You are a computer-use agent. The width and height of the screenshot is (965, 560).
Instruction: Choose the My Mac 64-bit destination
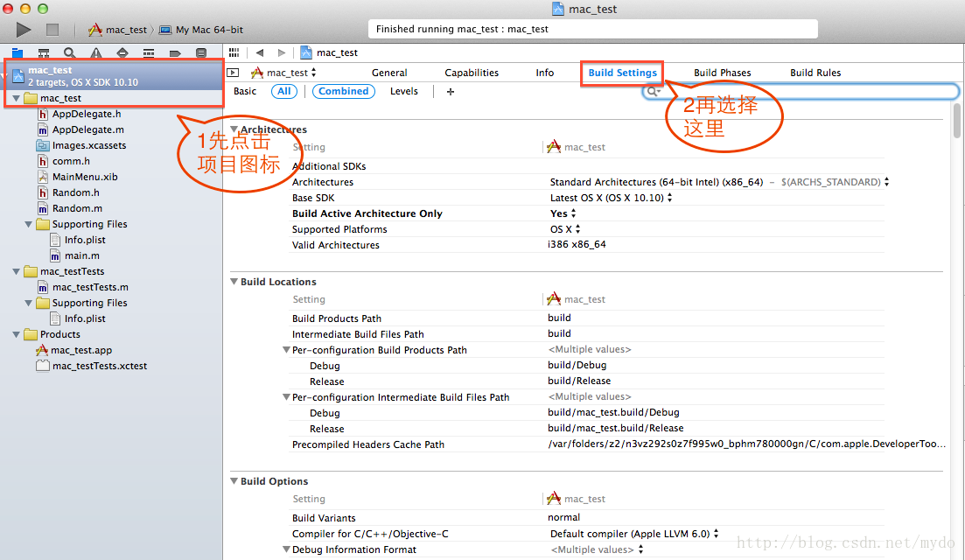pos(201,30)
